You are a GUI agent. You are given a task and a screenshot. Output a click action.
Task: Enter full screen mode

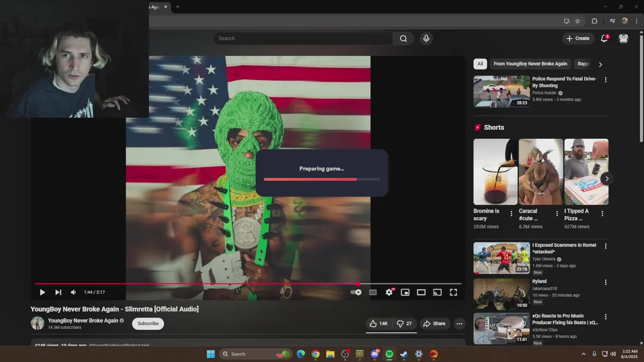click(x=453, y=292)
